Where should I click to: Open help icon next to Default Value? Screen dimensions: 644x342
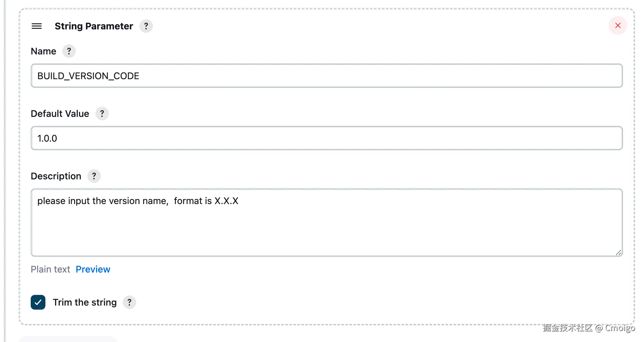pos(102,114)
